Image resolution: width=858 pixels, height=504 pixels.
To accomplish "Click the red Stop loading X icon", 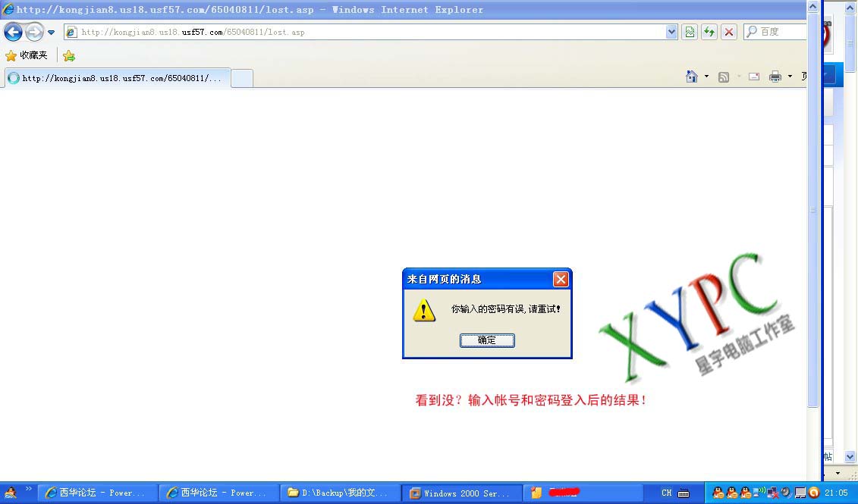I will click(729, 33).
